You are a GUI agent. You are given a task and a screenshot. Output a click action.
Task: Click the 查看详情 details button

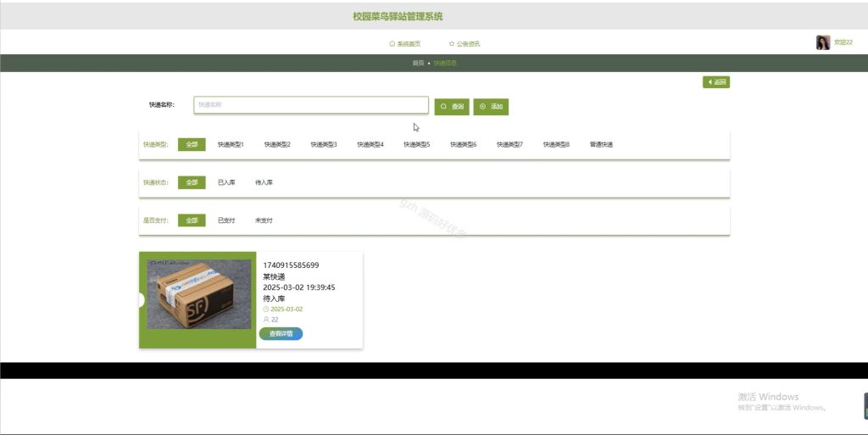click(x=281, y=334)
